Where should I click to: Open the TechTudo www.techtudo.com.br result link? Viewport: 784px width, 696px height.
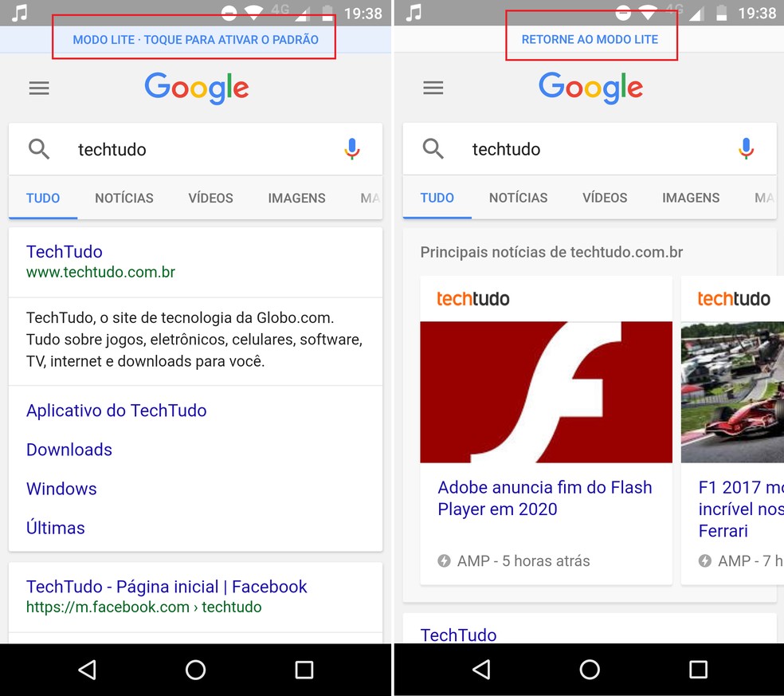tap(65, 251)
